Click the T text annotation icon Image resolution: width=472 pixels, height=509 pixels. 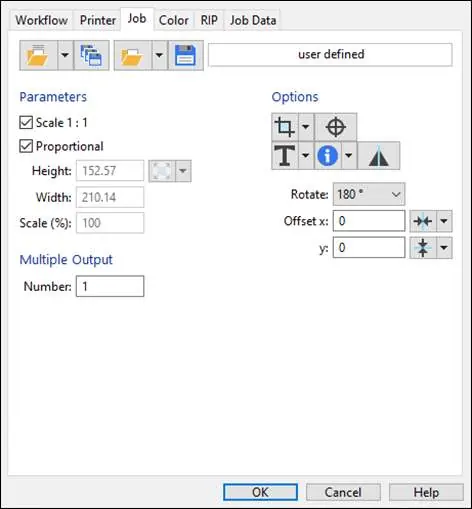pos(285,156)
